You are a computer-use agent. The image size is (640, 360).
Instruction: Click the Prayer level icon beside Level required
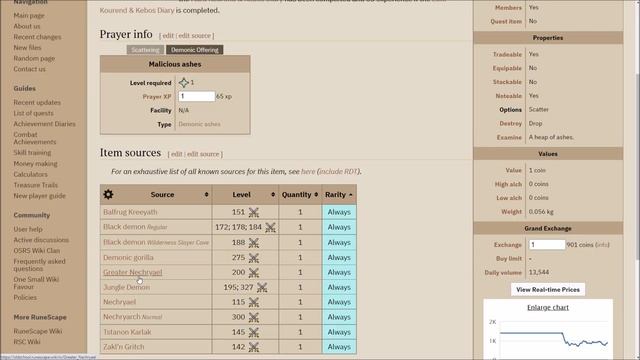point(184,82)
